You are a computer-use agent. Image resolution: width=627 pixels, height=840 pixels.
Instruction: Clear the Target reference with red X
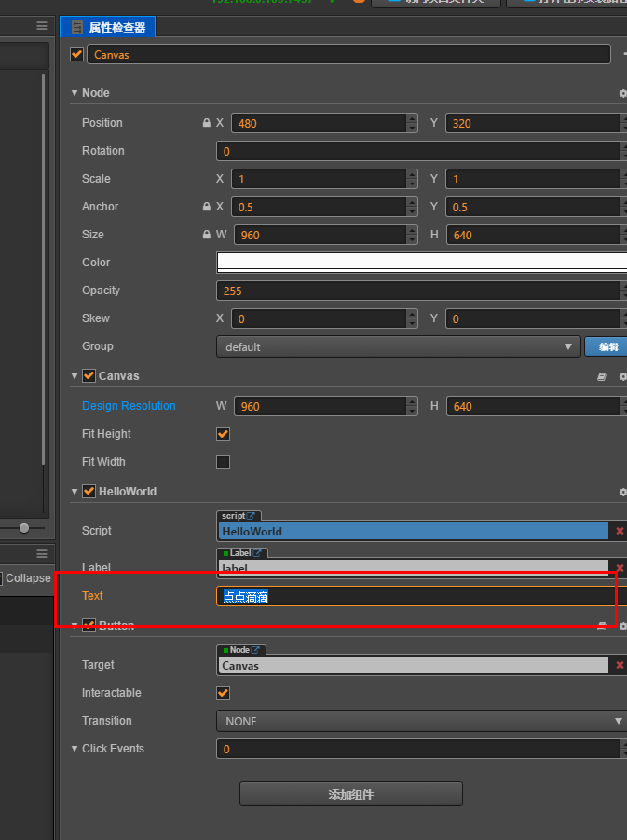click(620, 665)
